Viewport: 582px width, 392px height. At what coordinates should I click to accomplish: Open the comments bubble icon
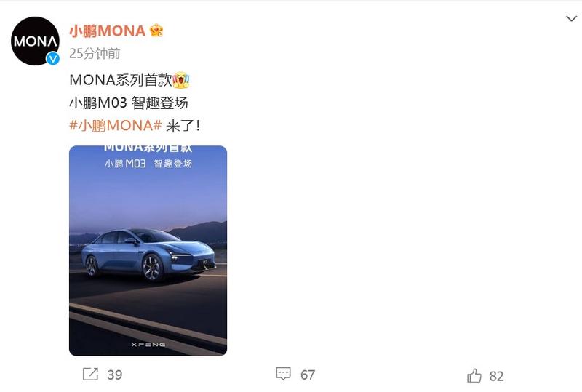(x=283, y=374)
